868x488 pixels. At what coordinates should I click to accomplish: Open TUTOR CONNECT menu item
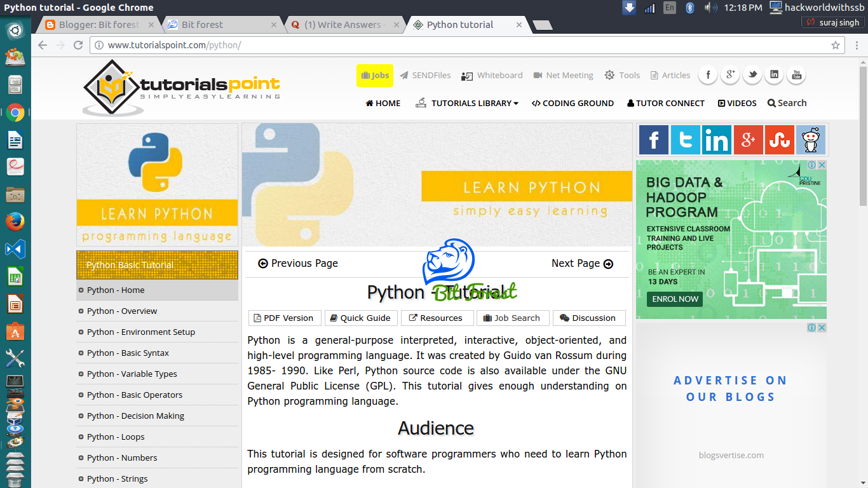click(x=665, y=103)
